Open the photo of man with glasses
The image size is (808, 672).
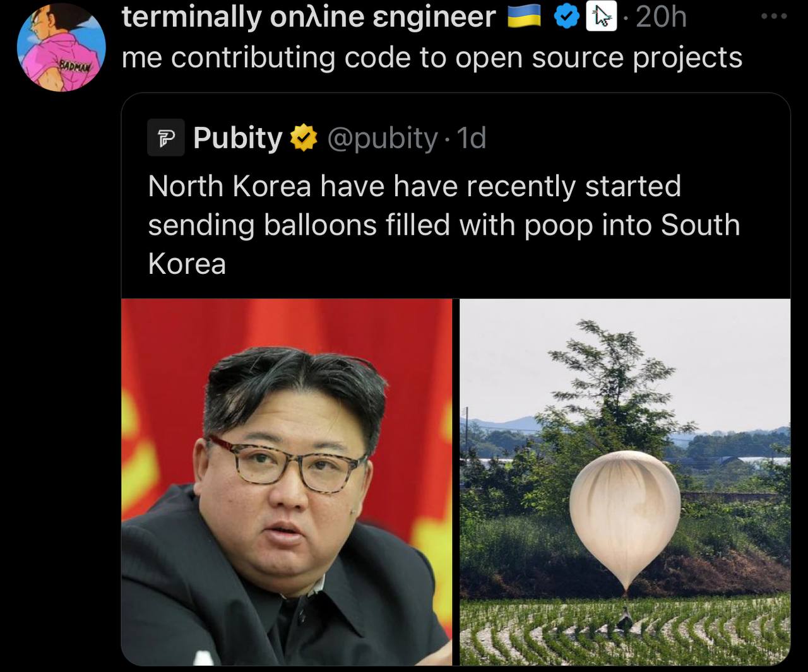[x=287, y=482]
